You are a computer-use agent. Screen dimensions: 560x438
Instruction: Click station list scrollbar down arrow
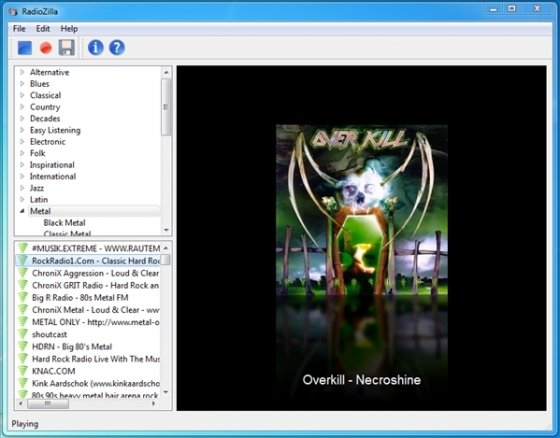tap(166, 392)
